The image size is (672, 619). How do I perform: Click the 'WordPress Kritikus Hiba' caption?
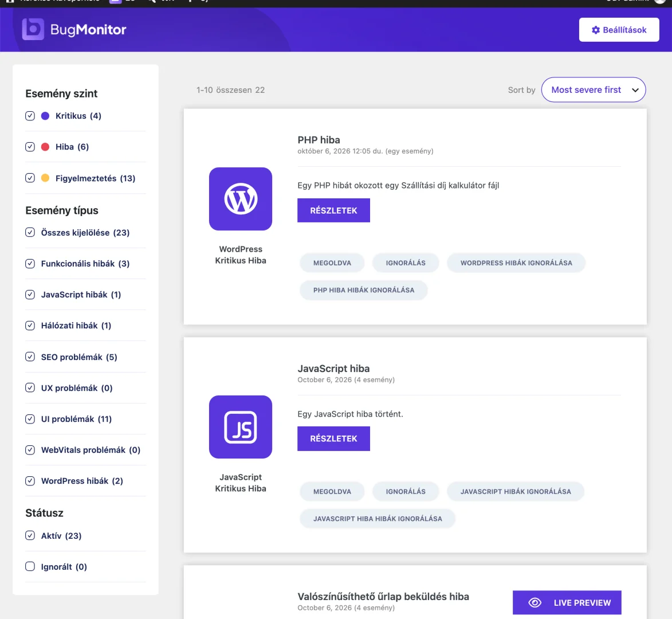241,254
